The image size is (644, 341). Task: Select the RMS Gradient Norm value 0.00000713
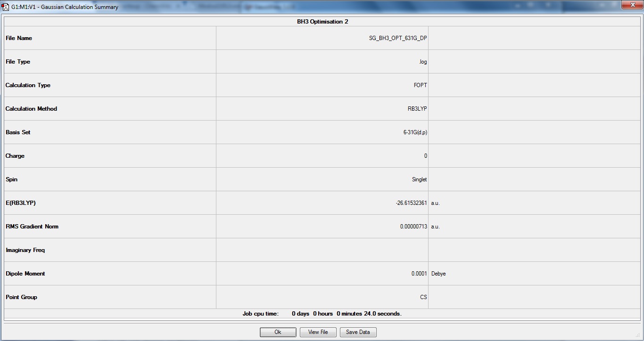point(413,227)
